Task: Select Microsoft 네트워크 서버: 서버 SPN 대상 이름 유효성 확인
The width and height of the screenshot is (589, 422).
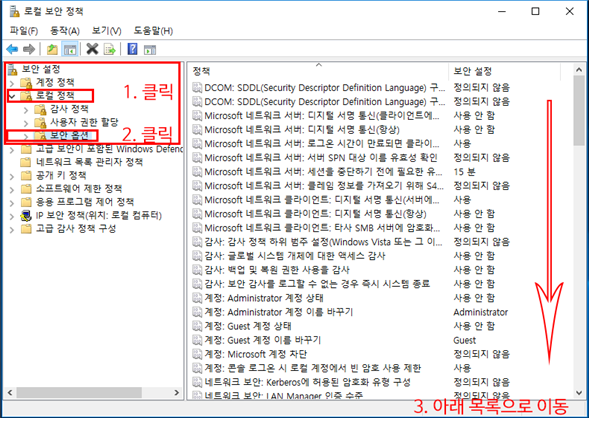Action: pos(321,158)
